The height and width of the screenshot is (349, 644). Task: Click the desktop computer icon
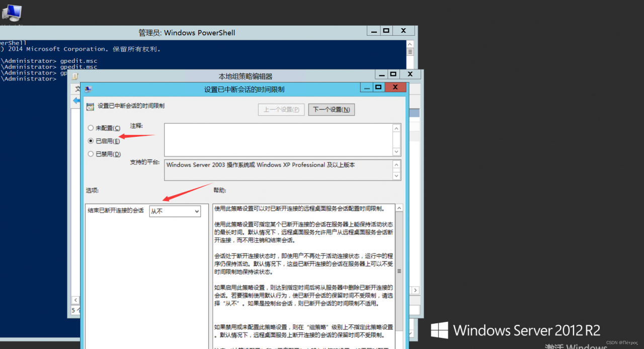click(11, 13)
